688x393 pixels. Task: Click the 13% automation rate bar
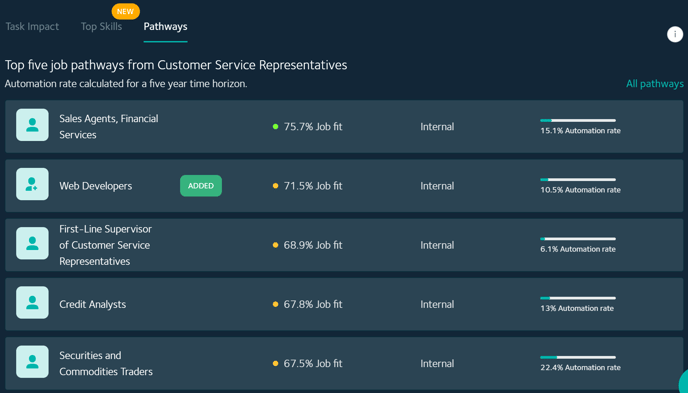(x=578, y=298)
